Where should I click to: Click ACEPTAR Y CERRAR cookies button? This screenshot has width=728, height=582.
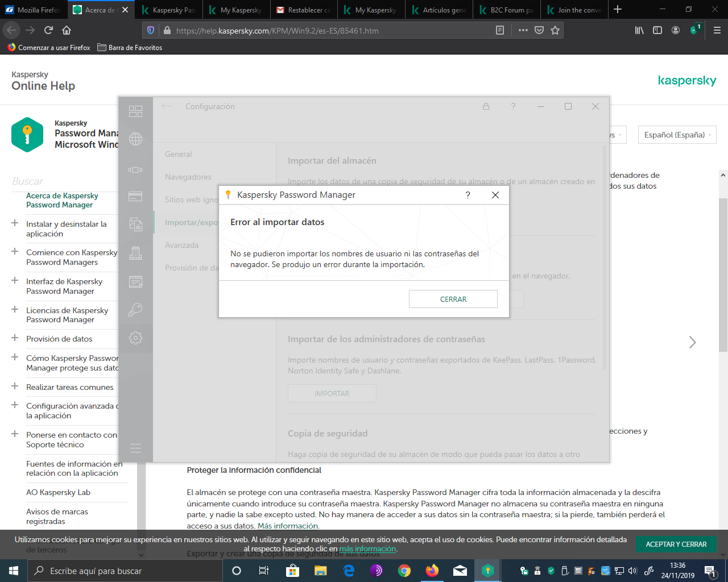click(676, 544)
